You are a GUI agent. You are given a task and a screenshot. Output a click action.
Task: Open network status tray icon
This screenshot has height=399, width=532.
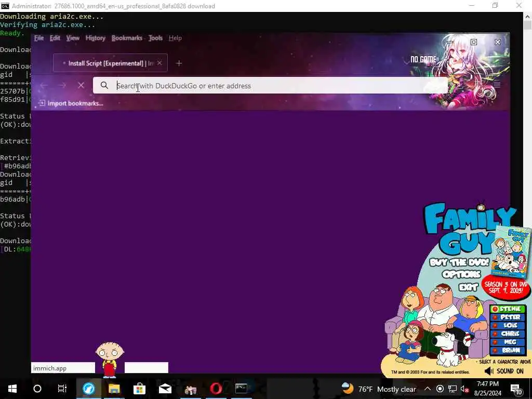[453, 389]
